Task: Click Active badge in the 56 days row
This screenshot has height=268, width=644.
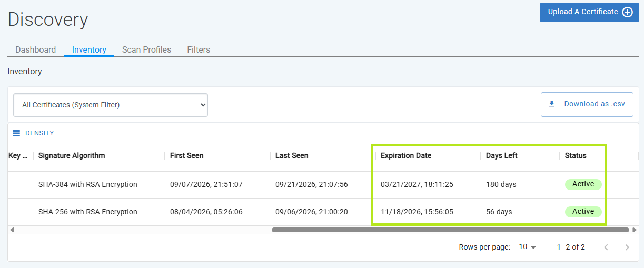Action: pos(583,212)
